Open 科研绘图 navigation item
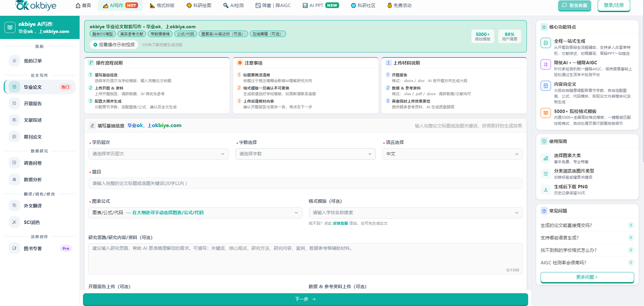Image resolution: width=644 pixels, height=306 pixels. pyautogui.click(x=199, y=5)
